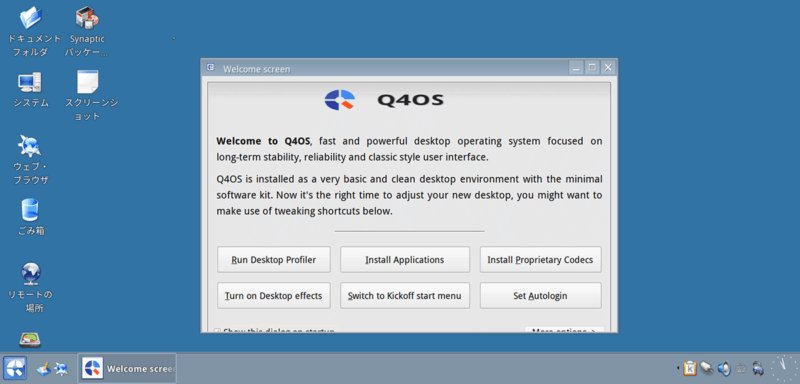The height and width of the screenshot is (384, 800).
Task: Click the analog clock on the panel
Action: click(x=785, y=368)
